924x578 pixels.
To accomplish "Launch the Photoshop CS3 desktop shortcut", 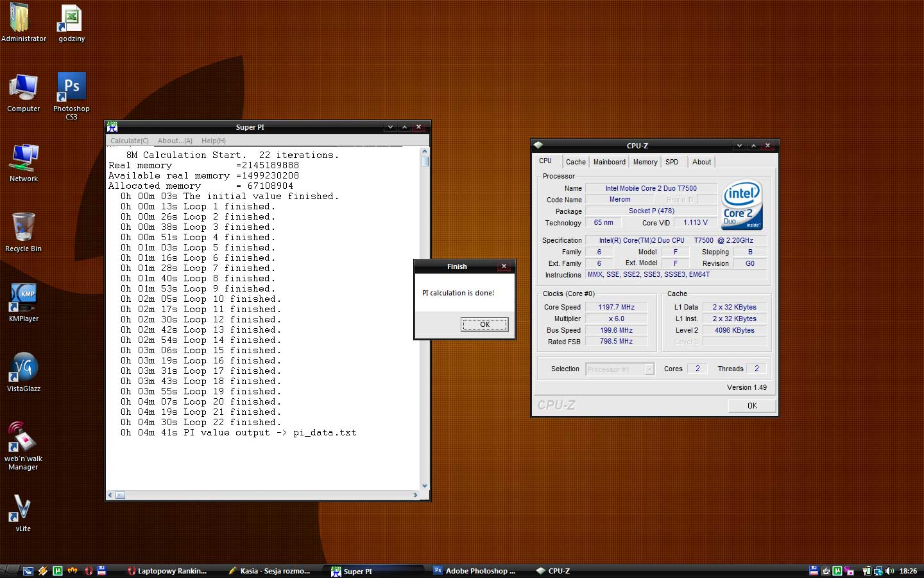I will click(x=71, y=95).
